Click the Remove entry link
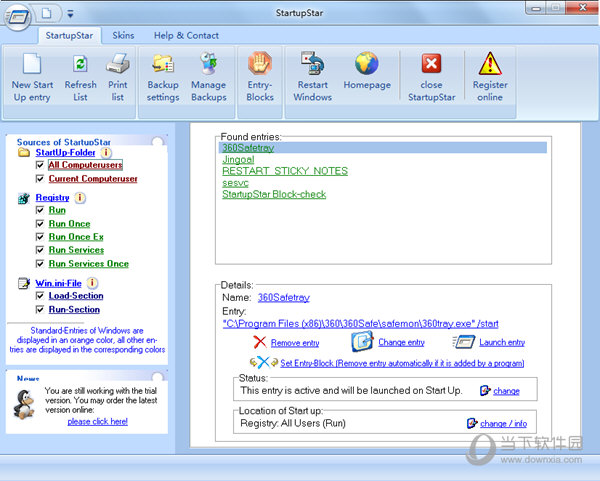This screenshot has height=481, width=600. tap(295, 343)
